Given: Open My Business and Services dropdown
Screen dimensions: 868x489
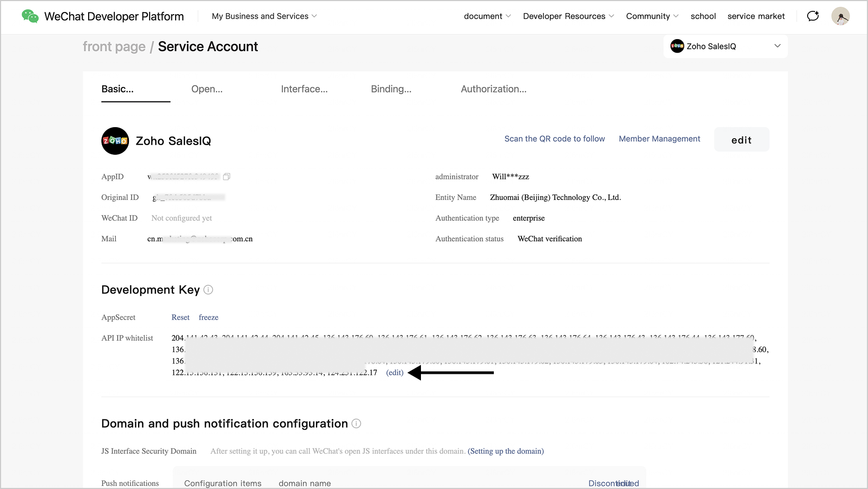Looking at the screenshot, I should (264, 16).
